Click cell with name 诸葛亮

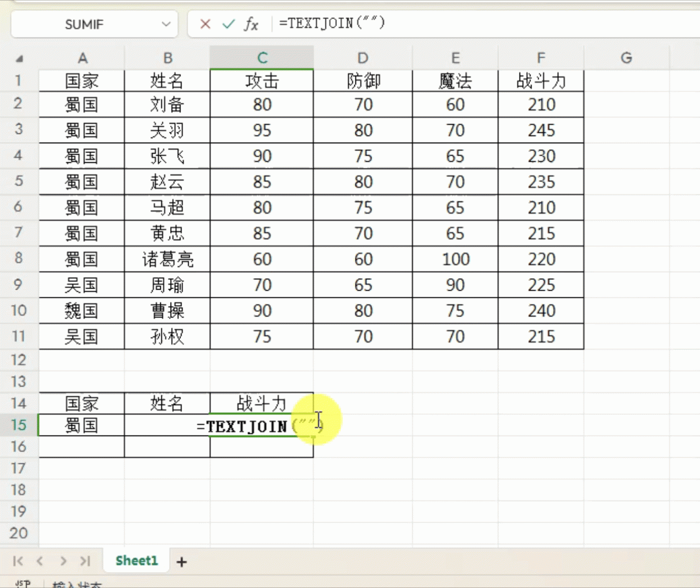(167, 259)
